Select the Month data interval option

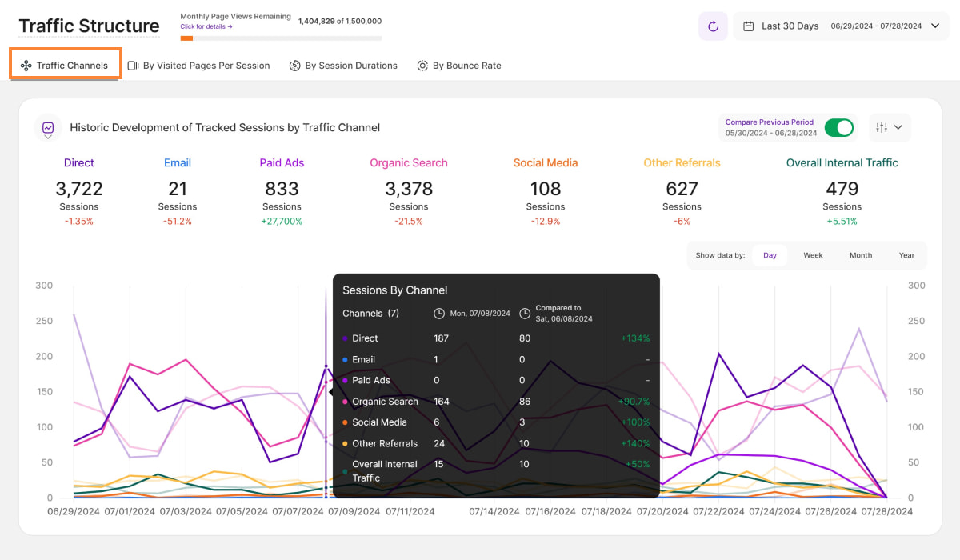(860, 254)
